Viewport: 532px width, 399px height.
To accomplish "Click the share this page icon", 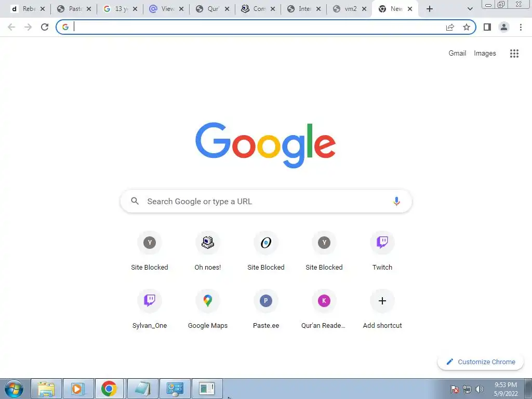I will point(450,27).
